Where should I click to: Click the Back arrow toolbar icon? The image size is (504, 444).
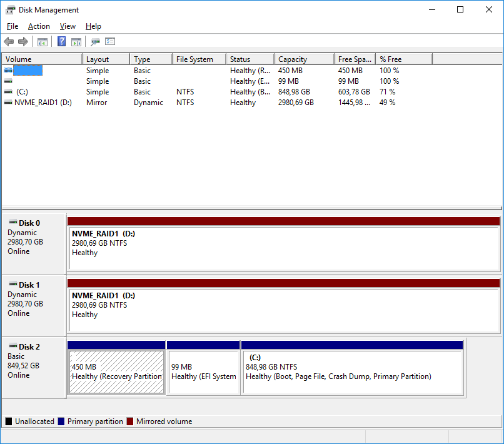[x=9, y=41]
